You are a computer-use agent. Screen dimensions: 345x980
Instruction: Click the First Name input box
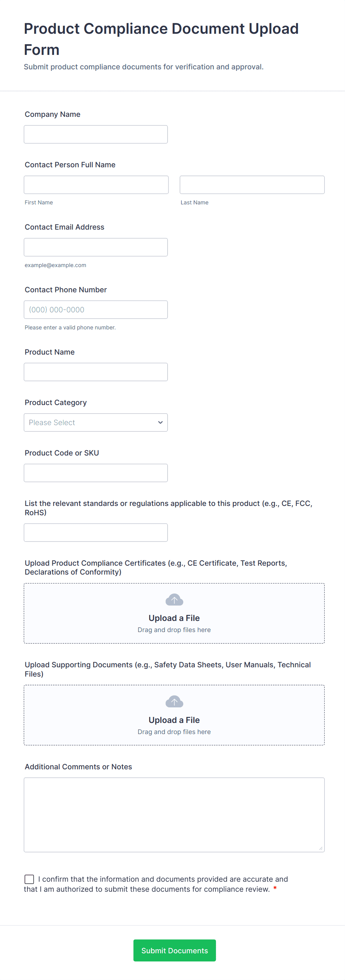(96, 185)
